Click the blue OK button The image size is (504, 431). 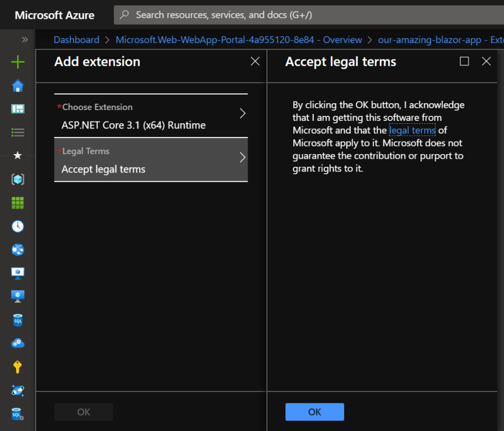click(314, 412)
